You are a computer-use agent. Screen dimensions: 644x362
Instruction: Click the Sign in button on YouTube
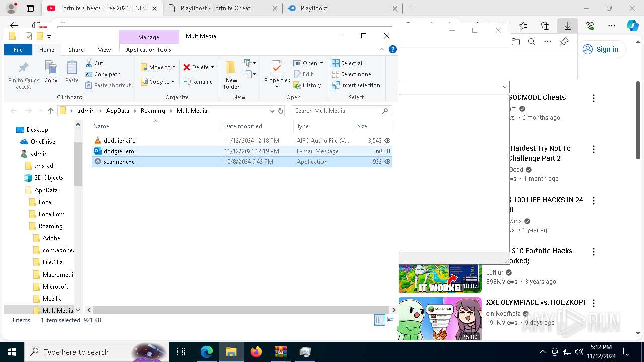(601, 49)
